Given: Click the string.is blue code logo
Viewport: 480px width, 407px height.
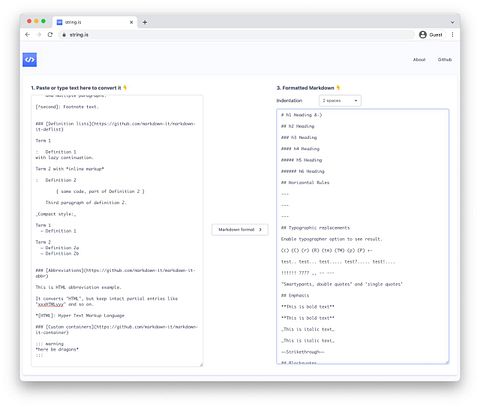Looking at the screenshot, I should point(30,60).
